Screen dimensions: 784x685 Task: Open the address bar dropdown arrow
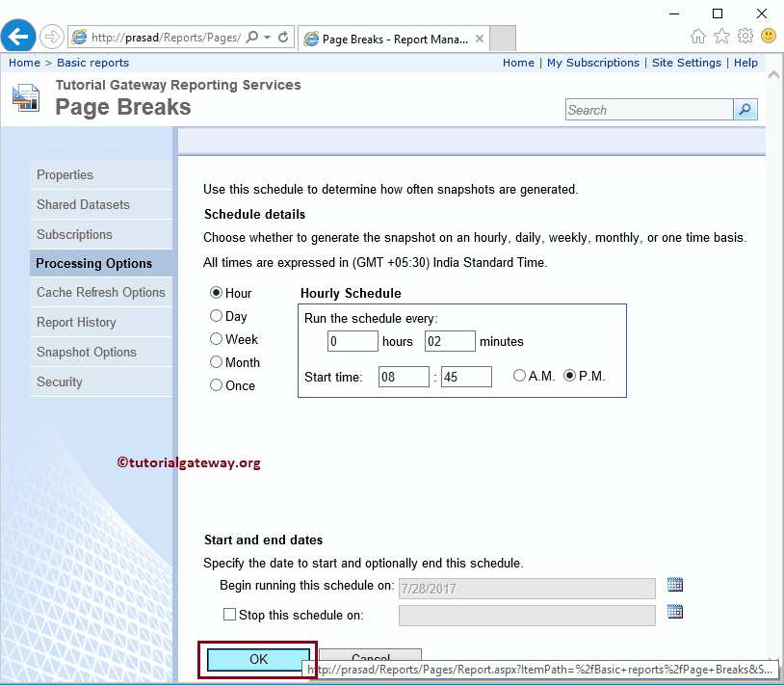point(268,38)
